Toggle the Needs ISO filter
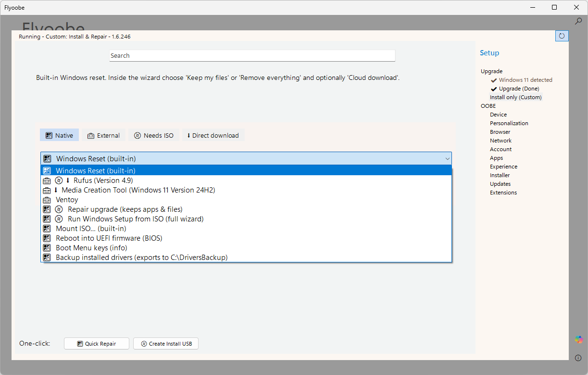The width and height of the screenshot is (588, 375). coord(154,135)
